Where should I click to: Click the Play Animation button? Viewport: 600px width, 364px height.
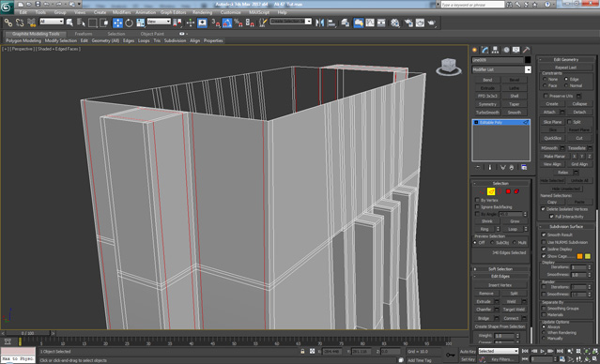[543, 351]
